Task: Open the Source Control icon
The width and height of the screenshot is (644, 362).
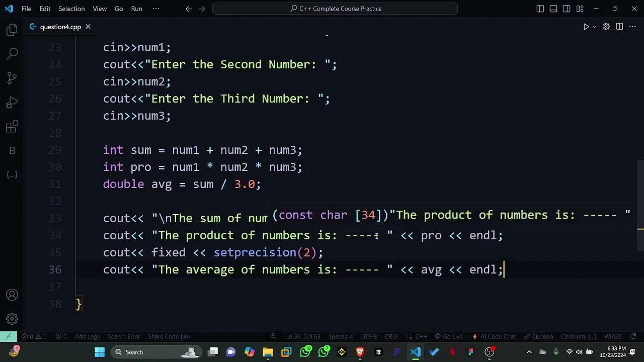Action: 12,78
